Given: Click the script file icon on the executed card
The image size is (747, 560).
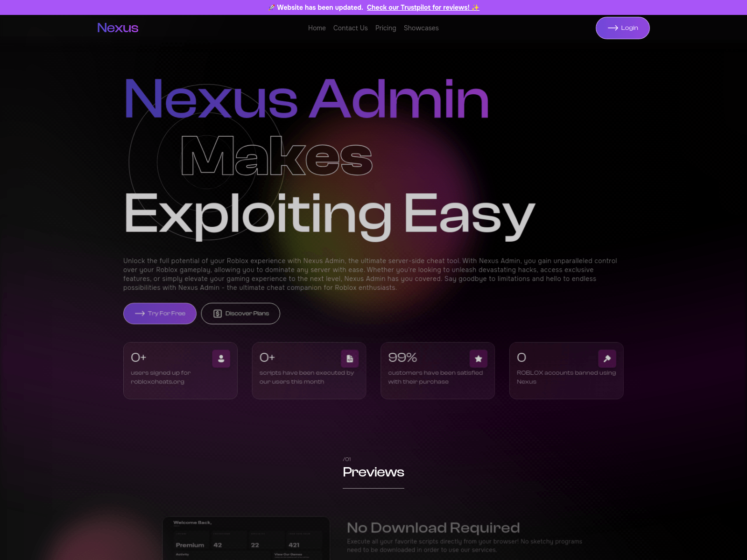Looking at the screenshot, I should pos(350,358).
